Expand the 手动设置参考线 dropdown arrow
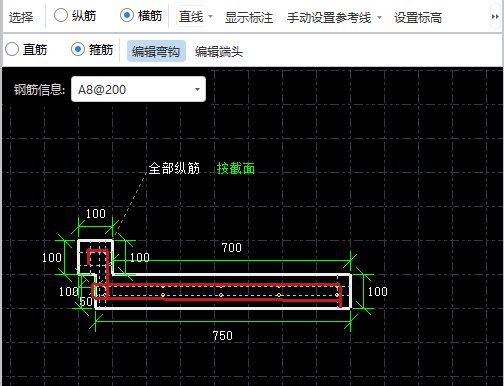This screenshot has width=504, height=386. 379,17
